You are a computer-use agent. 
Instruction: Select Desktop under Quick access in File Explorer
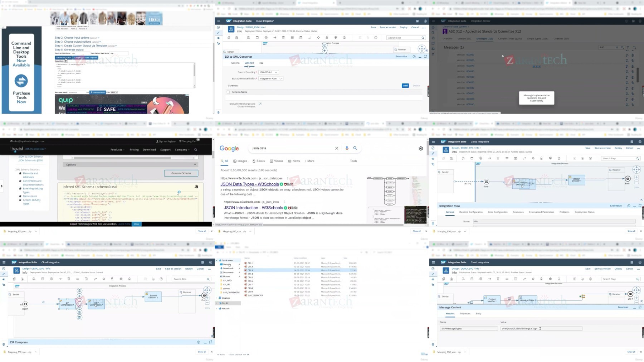pos(227,265)
